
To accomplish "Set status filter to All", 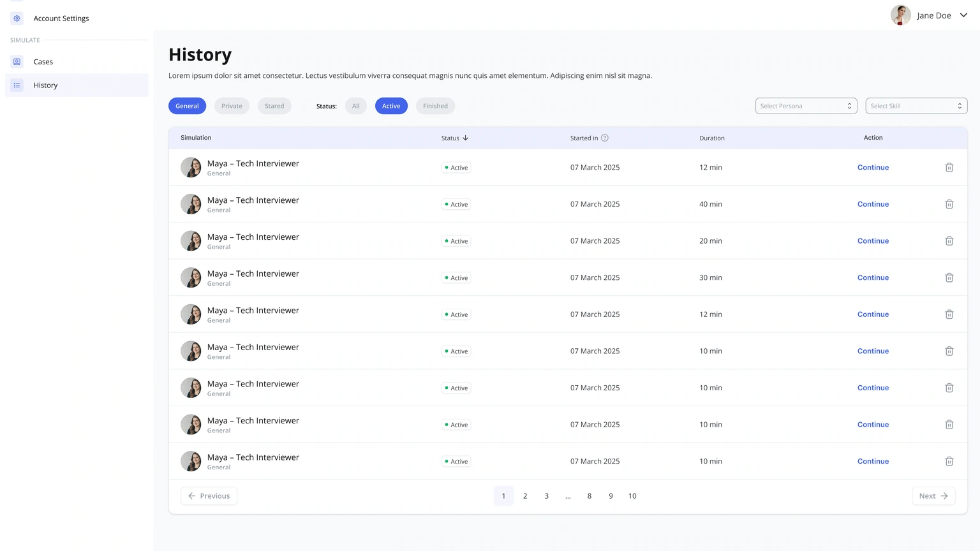I will (356, 106).
